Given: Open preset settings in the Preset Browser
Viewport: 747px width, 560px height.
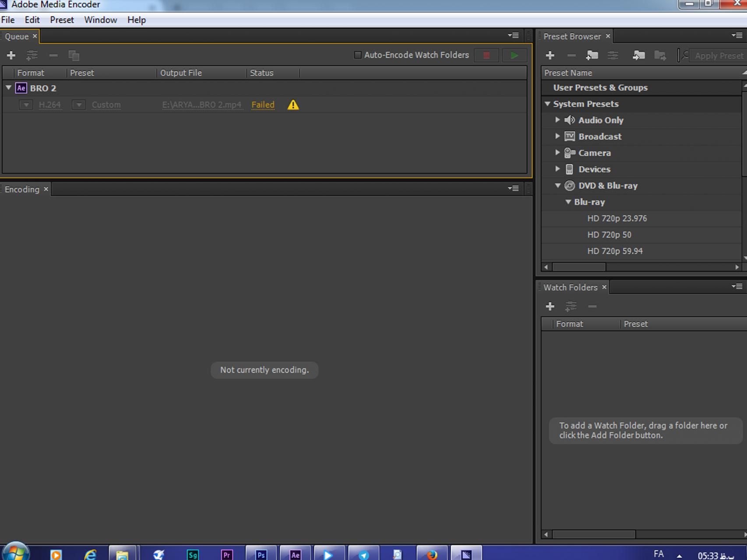Looking at the screenshot, I should click(613, 55).
